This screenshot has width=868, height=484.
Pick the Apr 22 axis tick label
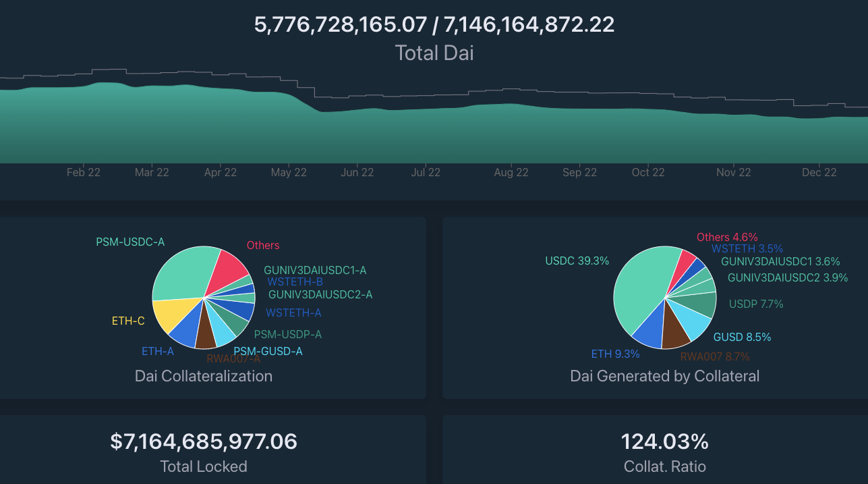point(221,172)
